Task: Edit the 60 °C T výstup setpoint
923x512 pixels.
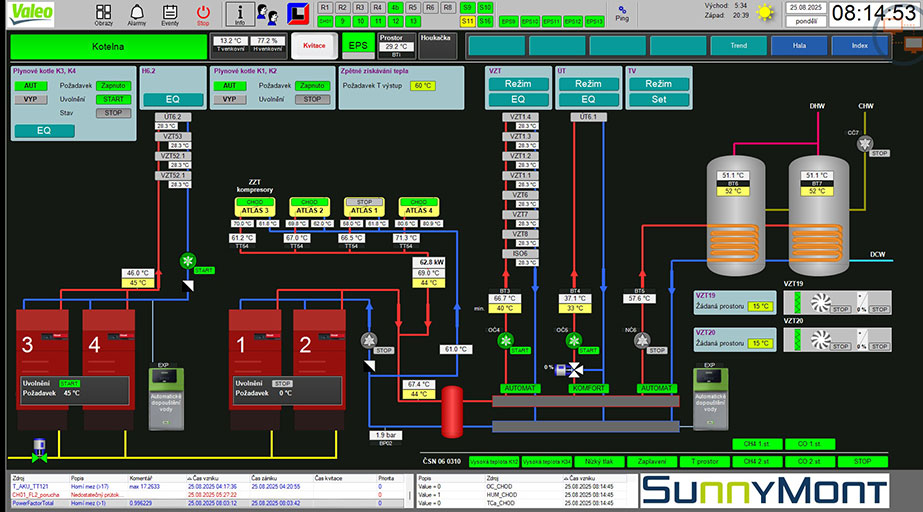Action: point(423,86)
